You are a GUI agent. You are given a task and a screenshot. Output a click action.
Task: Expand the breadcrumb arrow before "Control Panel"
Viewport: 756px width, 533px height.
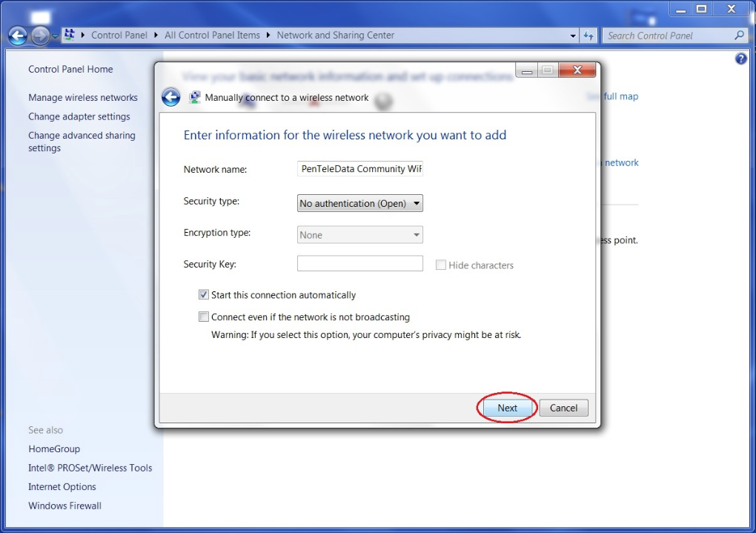83,35
